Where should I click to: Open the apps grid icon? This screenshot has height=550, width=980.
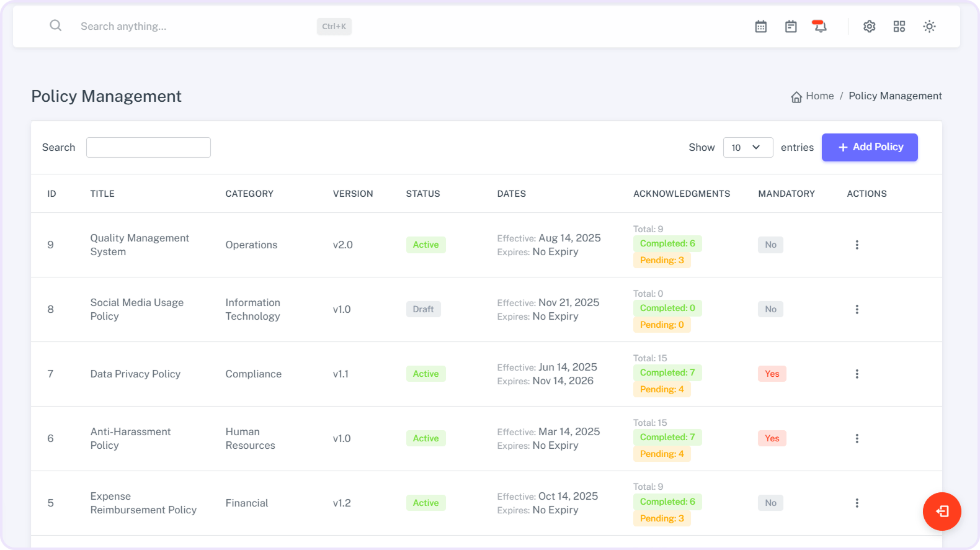[x=899, y=27]
